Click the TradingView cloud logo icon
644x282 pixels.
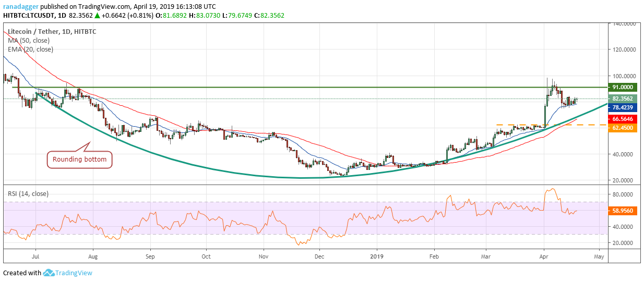pyautogui.click(x=49, y=273)
